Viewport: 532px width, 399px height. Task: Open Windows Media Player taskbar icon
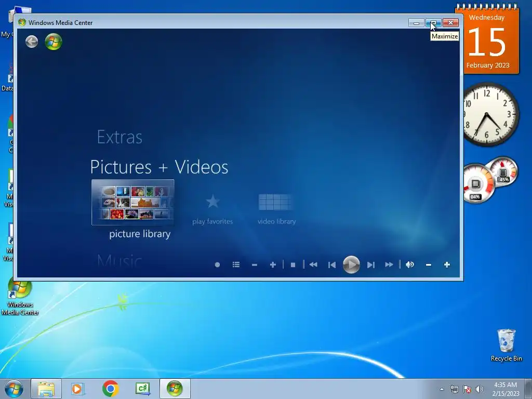[78, 389]
